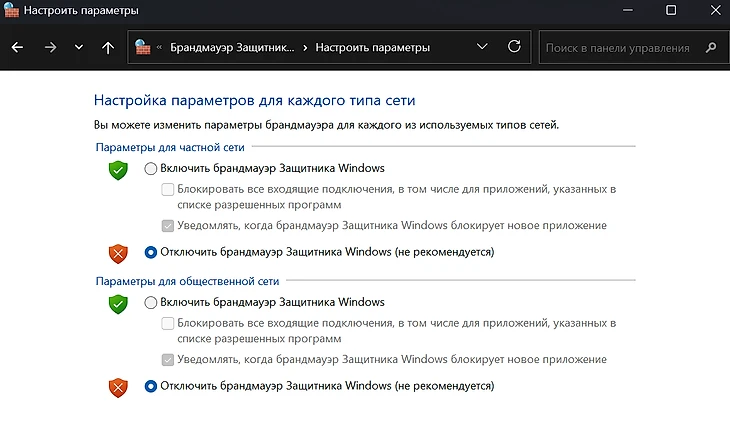The width and height of the screenshot is (730, 423).
Task: Expand the address bar history dropdown
Action: [482, 47]
